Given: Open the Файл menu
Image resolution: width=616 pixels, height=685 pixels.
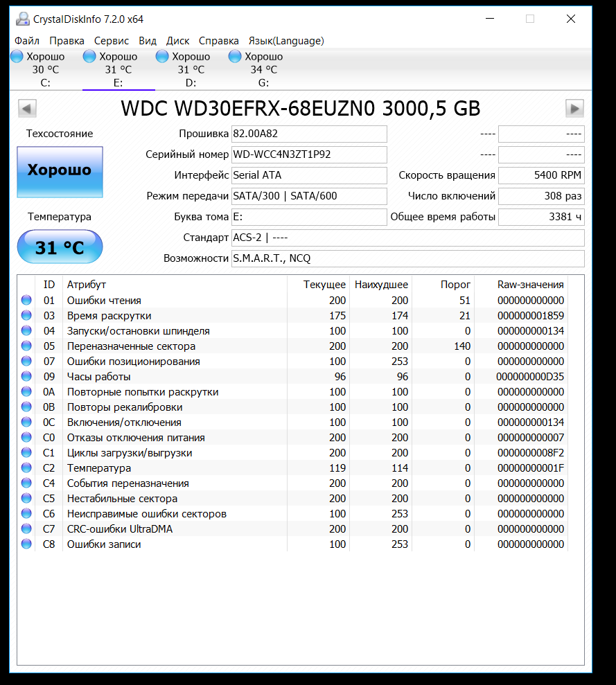Looking at the screenshot, I should [27, 41].
